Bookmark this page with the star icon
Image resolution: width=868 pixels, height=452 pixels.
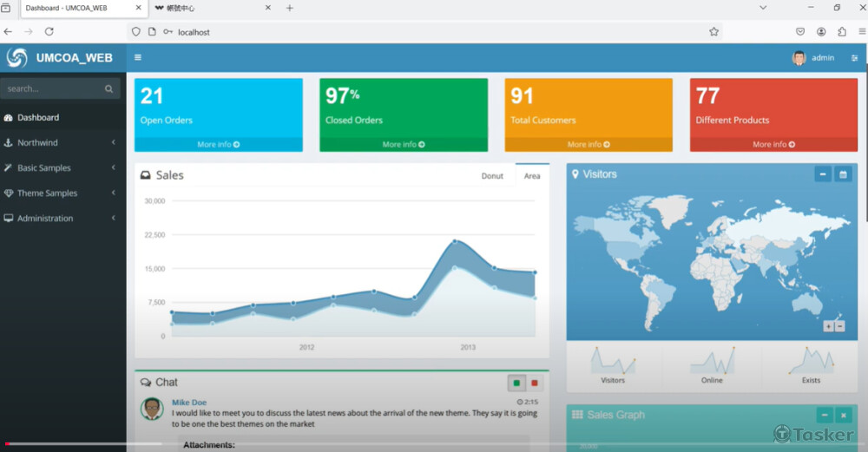pos(713,32)
